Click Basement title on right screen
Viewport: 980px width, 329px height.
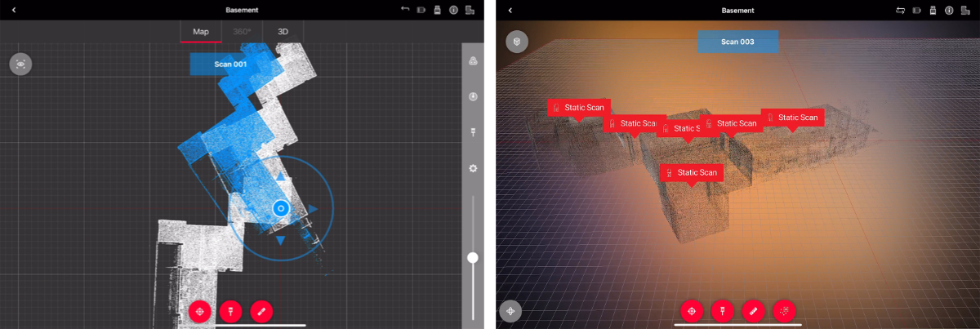pos(738,10)
